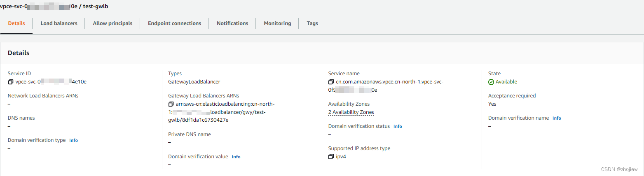Copy the Gateway Load Balancer ARN icon

click(x=171, y=104)
